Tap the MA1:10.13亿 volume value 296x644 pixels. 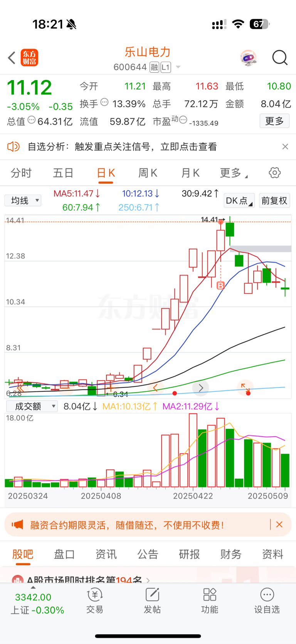tap(130, 406)
